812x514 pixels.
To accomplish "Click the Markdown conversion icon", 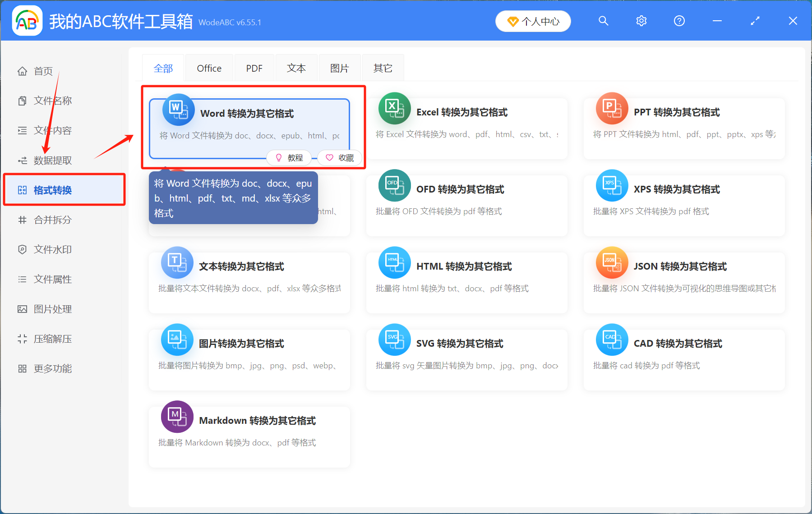I will coord(177,417).
